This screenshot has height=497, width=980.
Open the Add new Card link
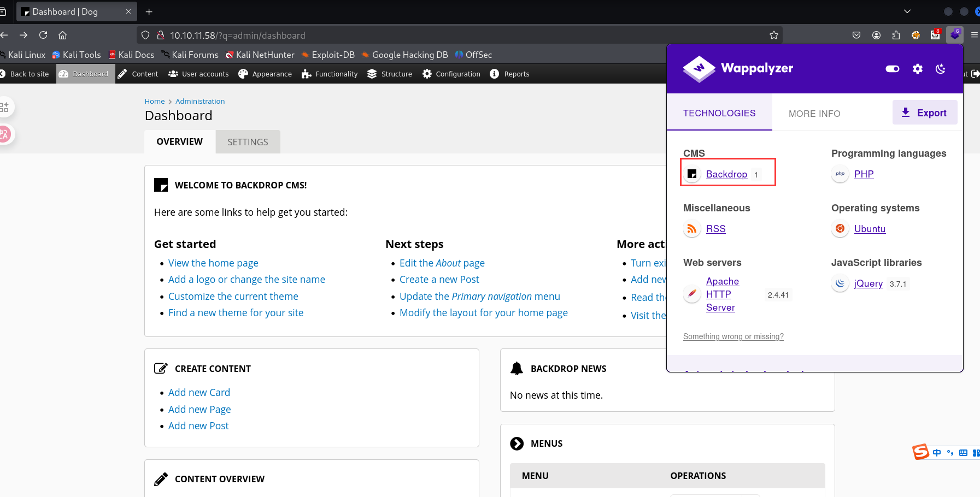(x=199, y=393)
